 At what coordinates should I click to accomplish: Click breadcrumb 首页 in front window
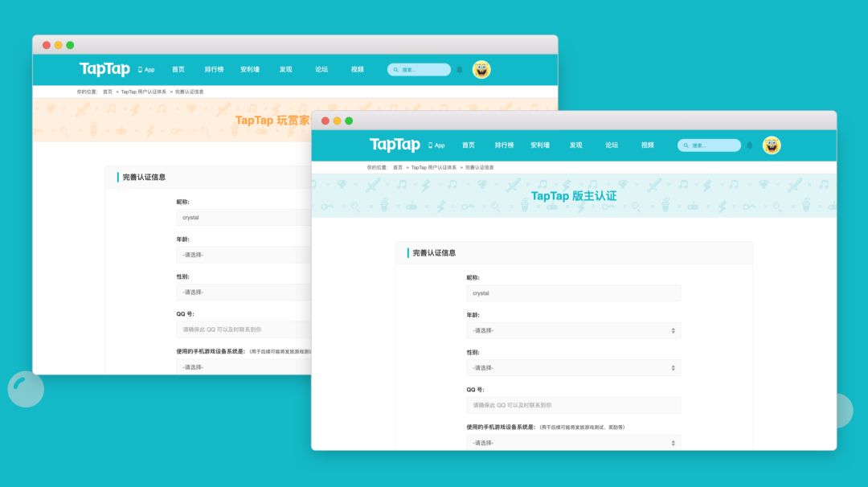pyautogui.click(x=398, y=167)
